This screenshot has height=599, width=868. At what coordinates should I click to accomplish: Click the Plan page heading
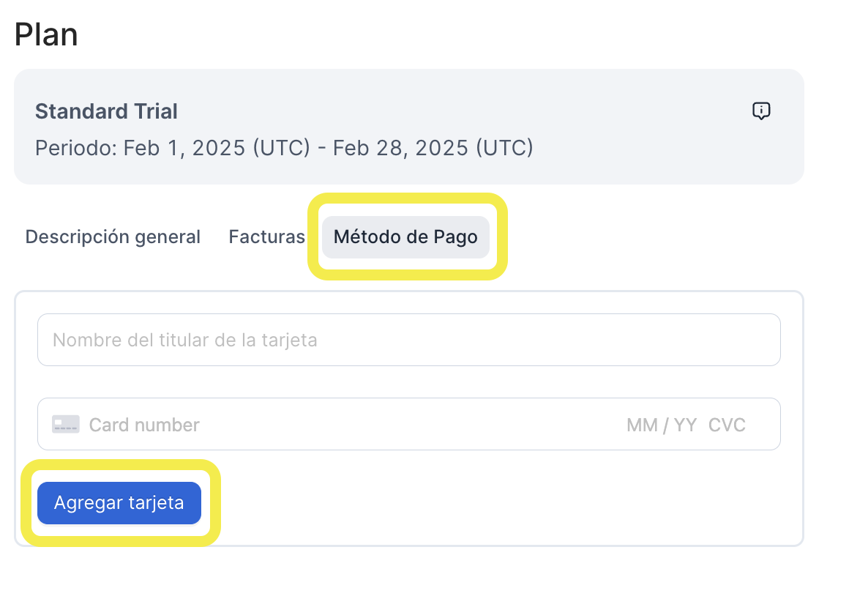[x=46, y=35]
